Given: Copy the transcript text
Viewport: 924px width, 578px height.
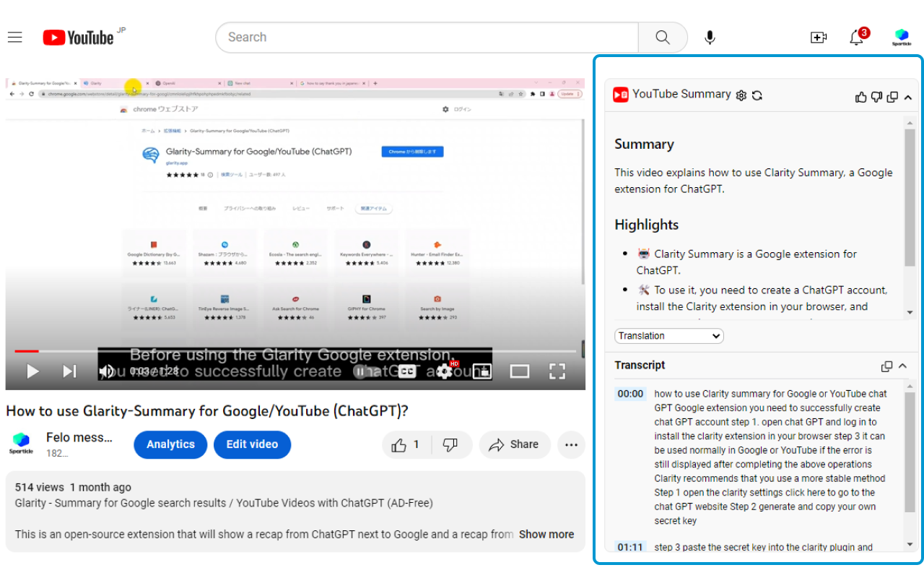Looking at the screenshot, I should [887, 366].
